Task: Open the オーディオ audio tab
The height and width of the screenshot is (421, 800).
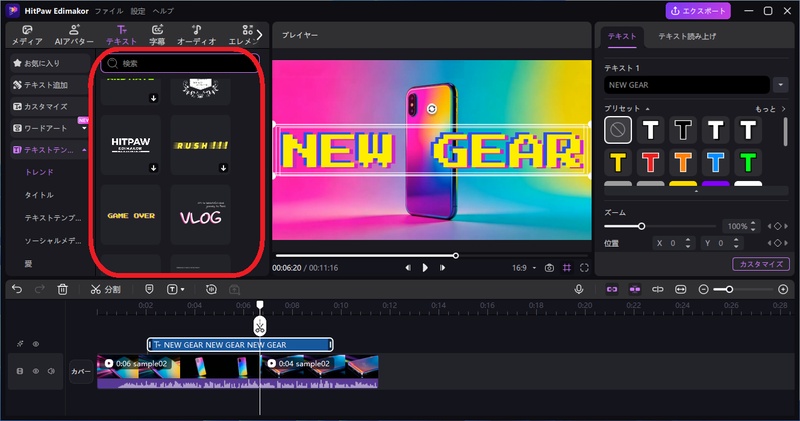Action: click(196, 35)
